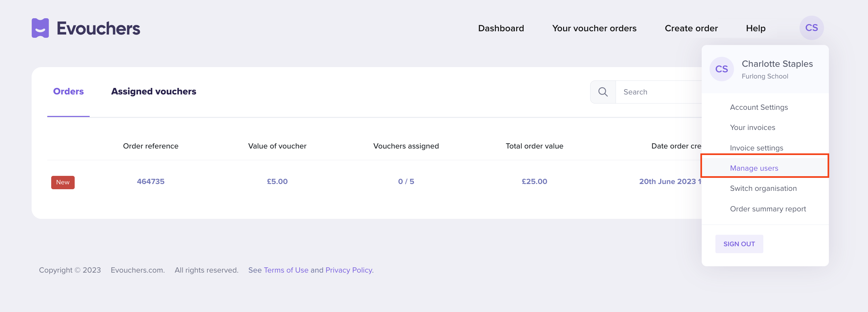Go to Your voucher orders
Screen dimensions: 868x312
coord(594,28)
